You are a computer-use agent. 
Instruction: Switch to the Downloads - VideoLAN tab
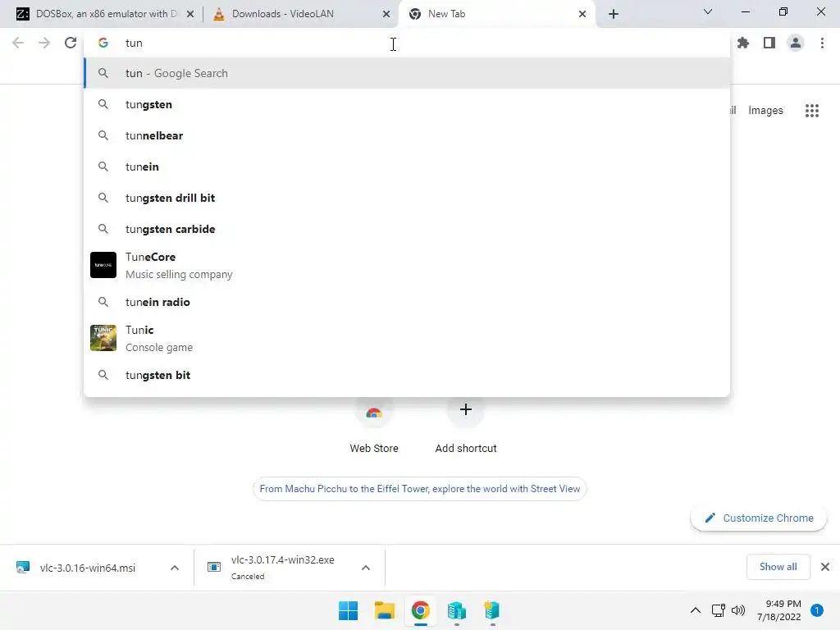pyautogui.click(x=301, y=14)
